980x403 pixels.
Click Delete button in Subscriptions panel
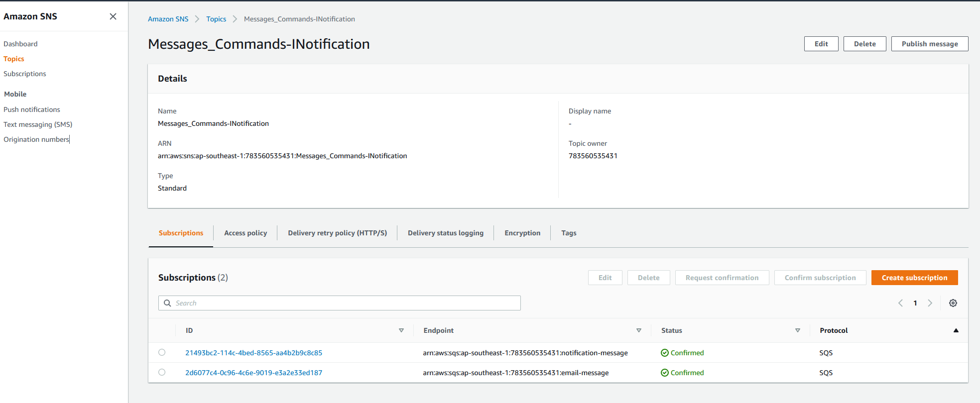pyautogui.click(x=648, y=278)
